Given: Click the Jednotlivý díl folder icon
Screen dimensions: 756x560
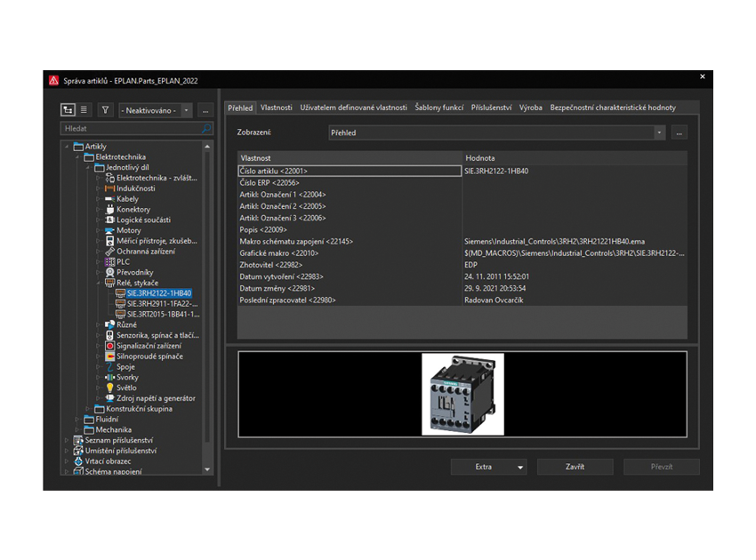Looking at the screenshot, I should [x=100, y=168].
